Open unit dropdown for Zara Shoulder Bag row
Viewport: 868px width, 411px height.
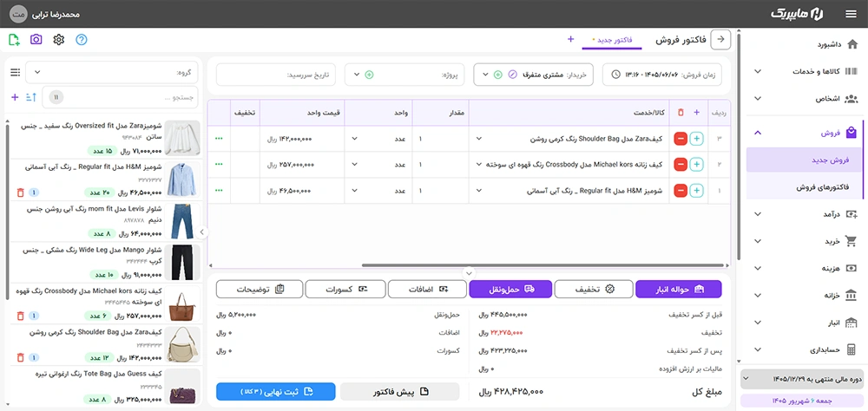pyautogui.click(x=355, y=139)
